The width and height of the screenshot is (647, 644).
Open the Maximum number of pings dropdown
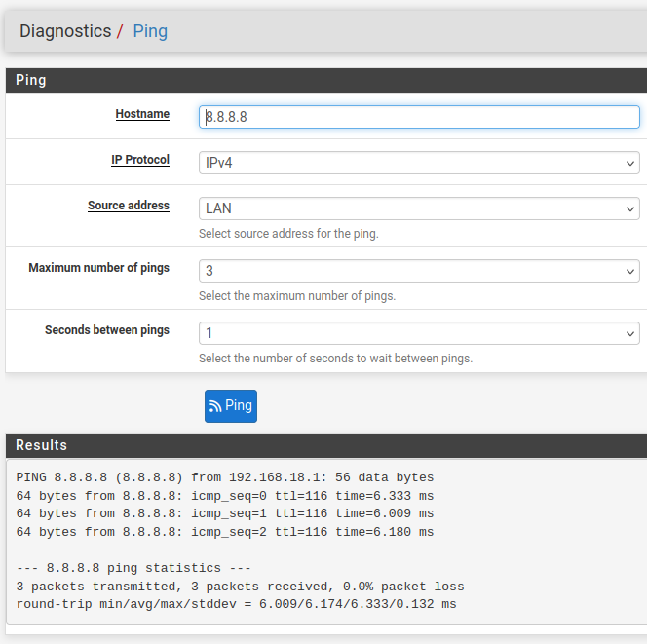click(419, 271)
